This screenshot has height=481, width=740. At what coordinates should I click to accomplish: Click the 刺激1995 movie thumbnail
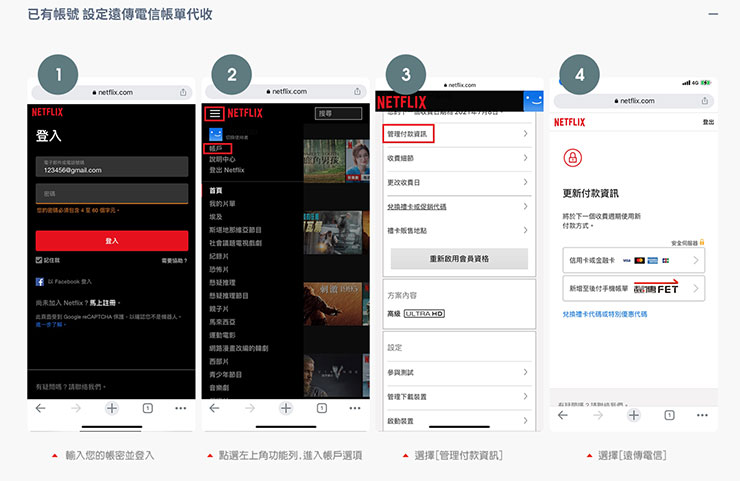332,304
